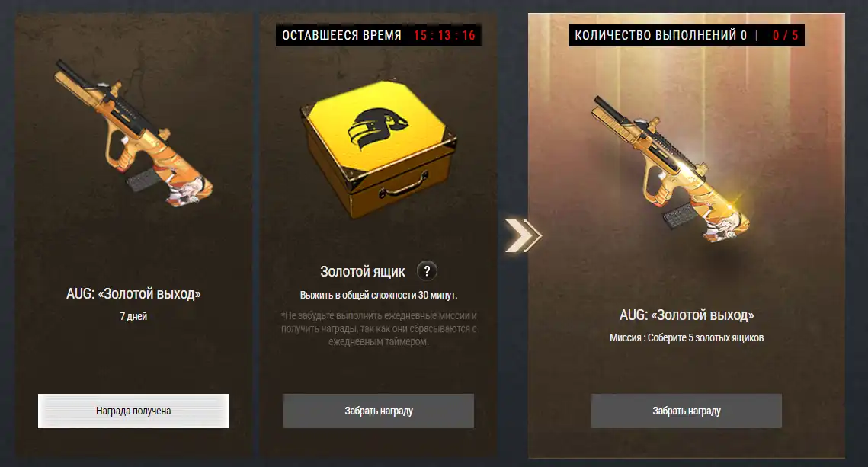The image size is (868, 467).
Task: Click the 'Миссия : Соберите 5 золотых ящиков' text
Action: pos(687,337)
